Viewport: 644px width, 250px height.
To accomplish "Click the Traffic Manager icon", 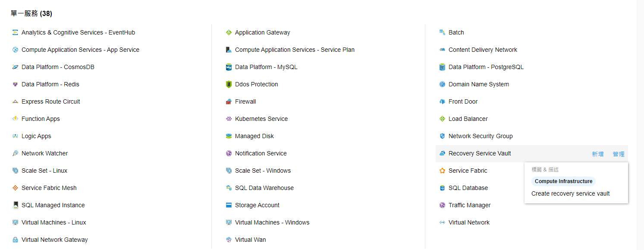I will [x=442, y=205].
